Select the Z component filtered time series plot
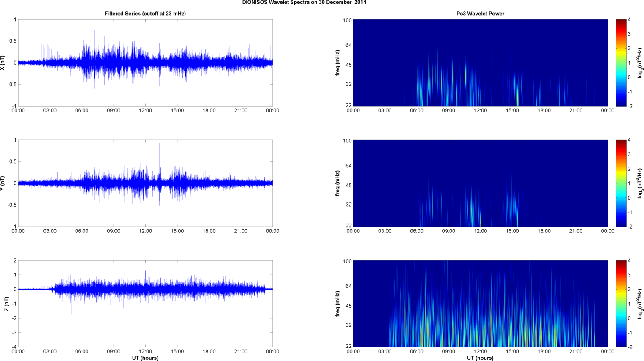This screenshot has width=644, height=361. pos(145,304)
